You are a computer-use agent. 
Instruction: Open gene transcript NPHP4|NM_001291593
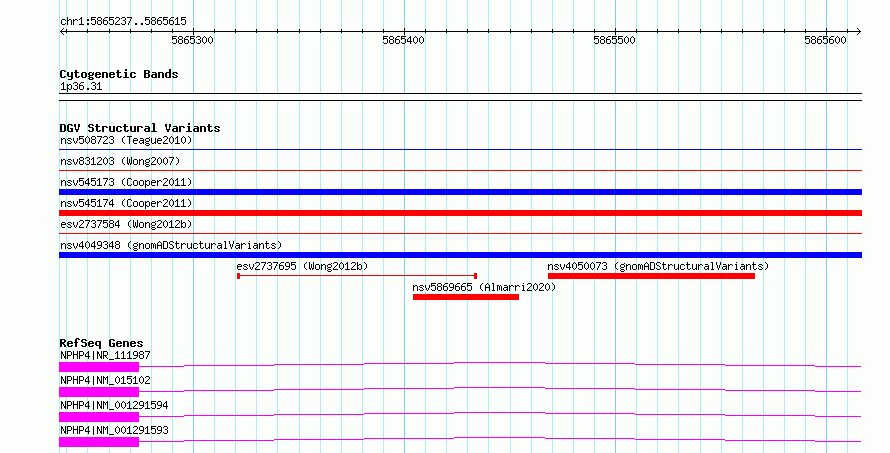(x=114, y=430)
